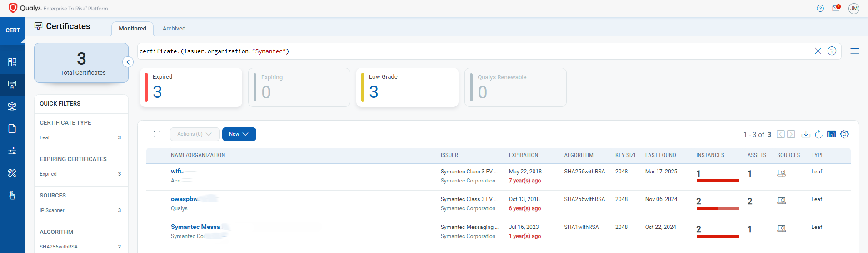Sort by EXPIRATION column header
The height and width of the screenshot is (253, 868).
tap(524, 155)
